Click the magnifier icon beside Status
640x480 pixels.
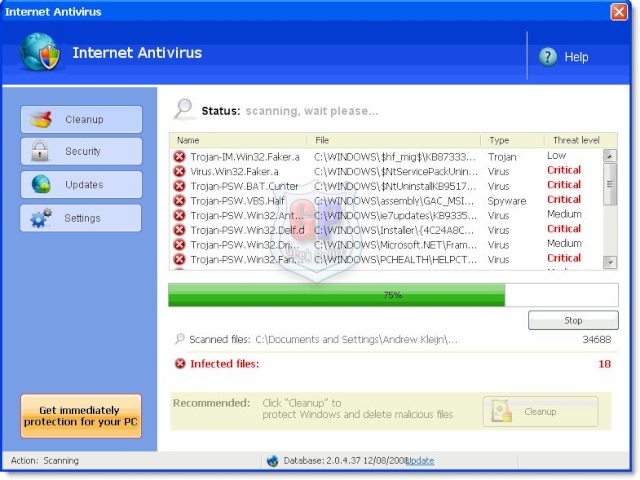pos(183,109)
